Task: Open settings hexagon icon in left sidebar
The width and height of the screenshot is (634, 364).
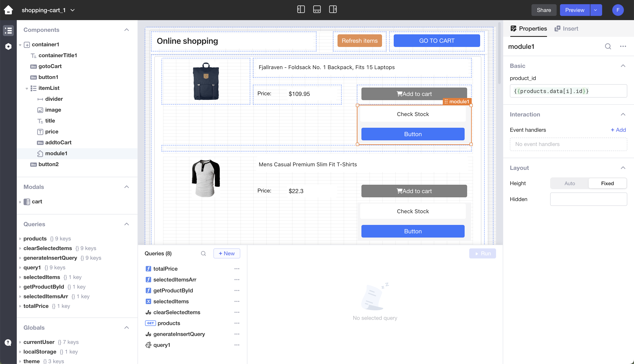Action: (8, 46)
